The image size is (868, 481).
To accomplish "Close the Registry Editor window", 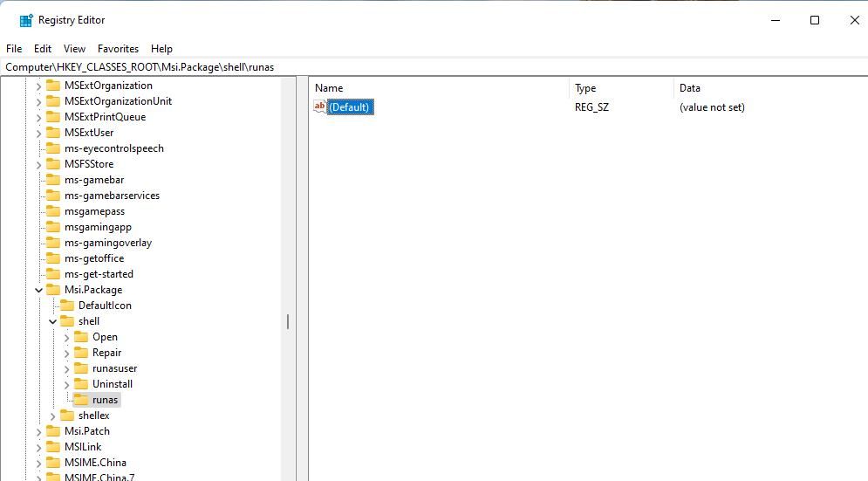I will [x=854, y=20].
